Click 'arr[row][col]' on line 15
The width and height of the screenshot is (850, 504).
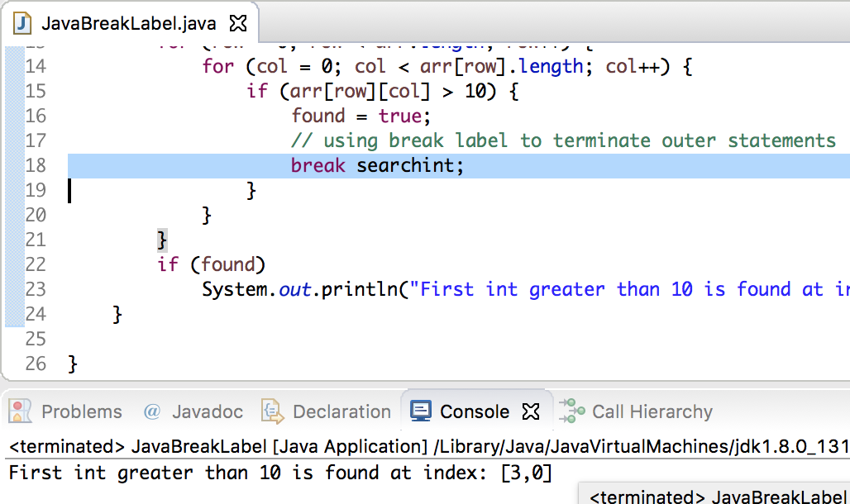360,91
